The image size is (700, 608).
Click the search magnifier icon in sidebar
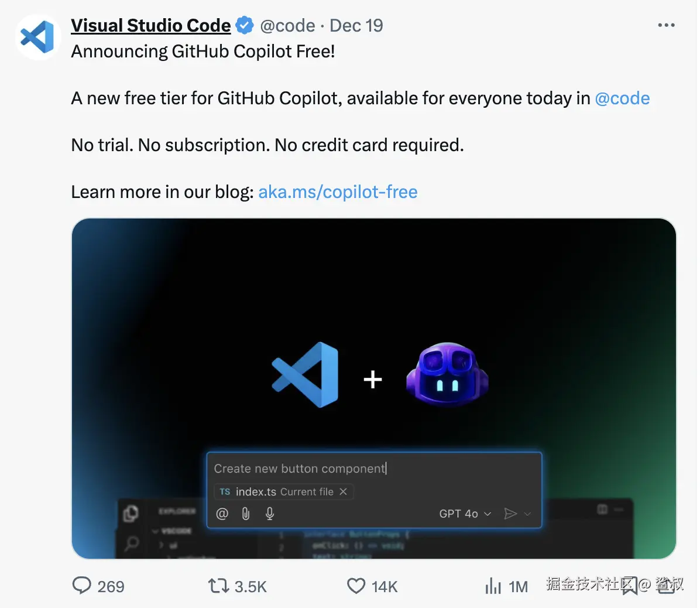click(x=132, y=543)
